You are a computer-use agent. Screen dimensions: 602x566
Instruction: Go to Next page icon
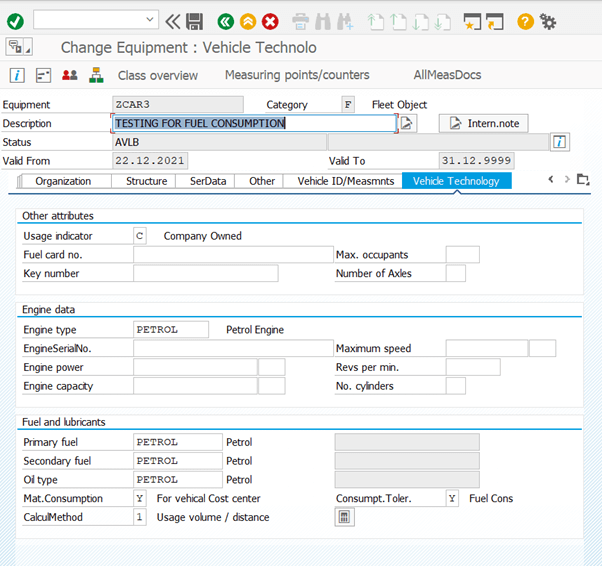coord(420,22)
